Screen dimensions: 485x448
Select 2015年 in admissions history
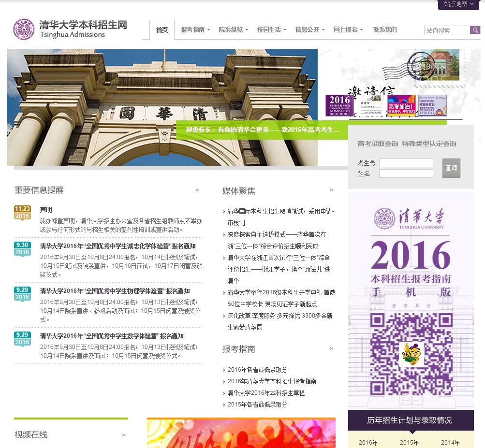tap(409, 442)
